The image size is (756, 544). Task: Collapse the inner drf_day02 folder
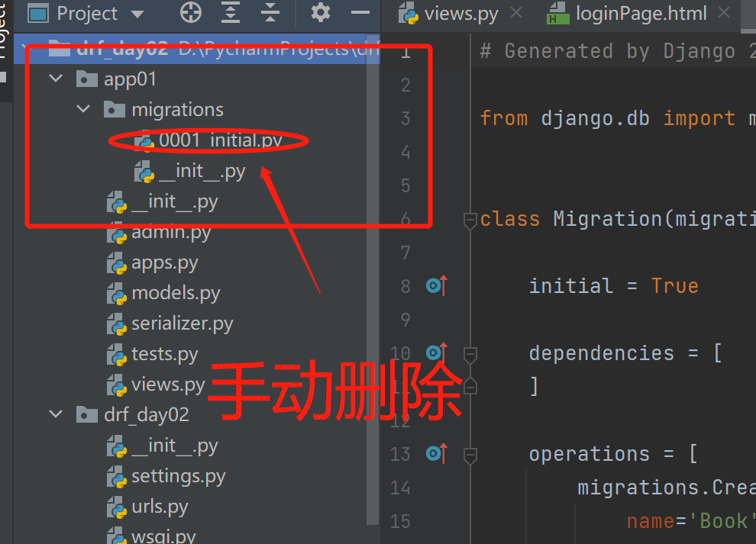[56, 414]
